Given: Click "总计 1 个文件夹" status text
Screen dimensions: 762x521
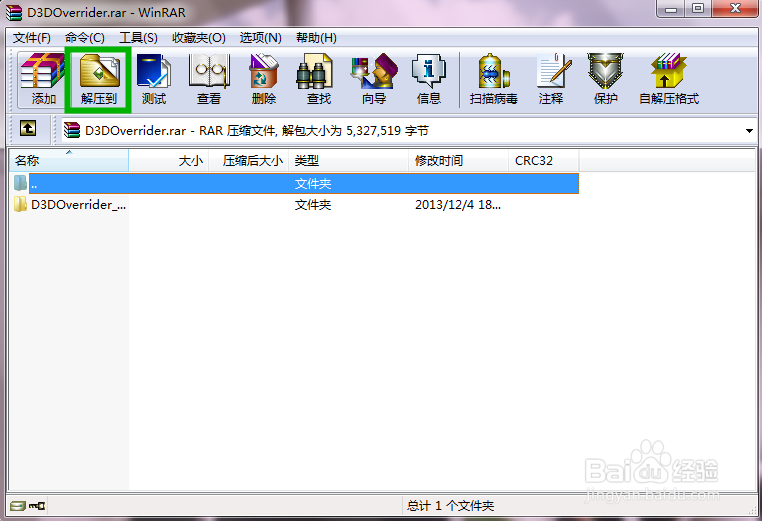Looking at the screenshot, I should click(x=450, y=506).
